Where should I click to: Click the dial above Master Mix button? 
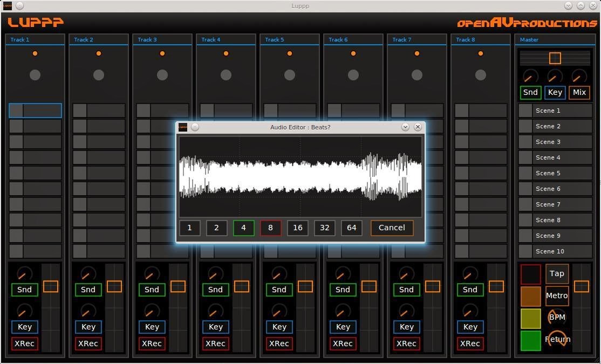coord(579,77)
